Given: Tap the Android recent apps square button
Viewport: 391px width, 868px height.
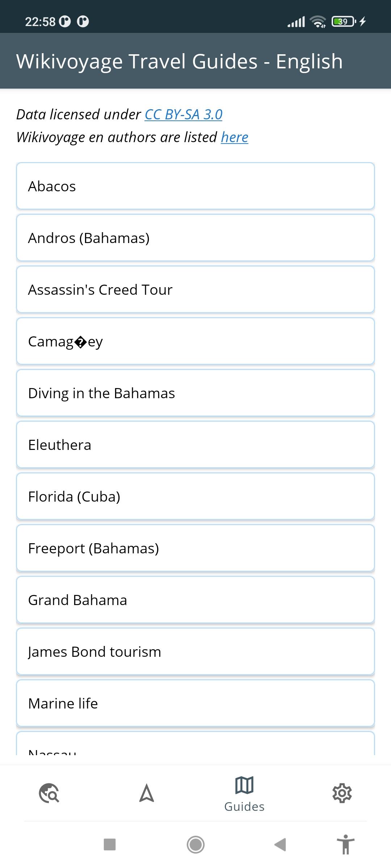Looking at the screenshot, I should (110, 844).
